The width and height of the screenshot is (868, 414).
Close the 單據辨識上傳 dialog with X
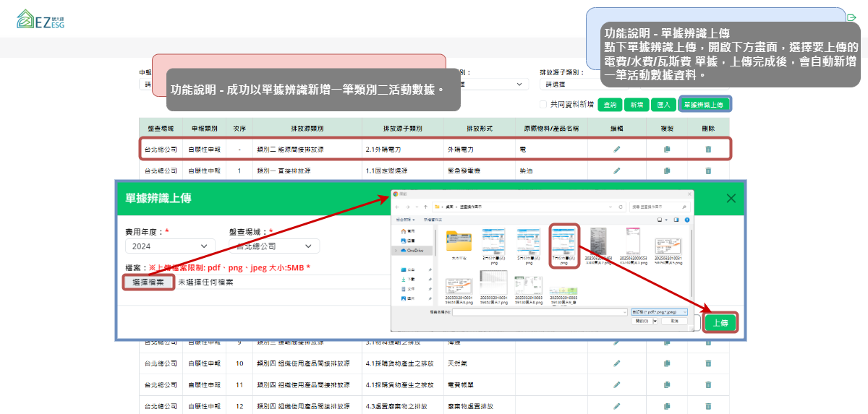point(731,198)
